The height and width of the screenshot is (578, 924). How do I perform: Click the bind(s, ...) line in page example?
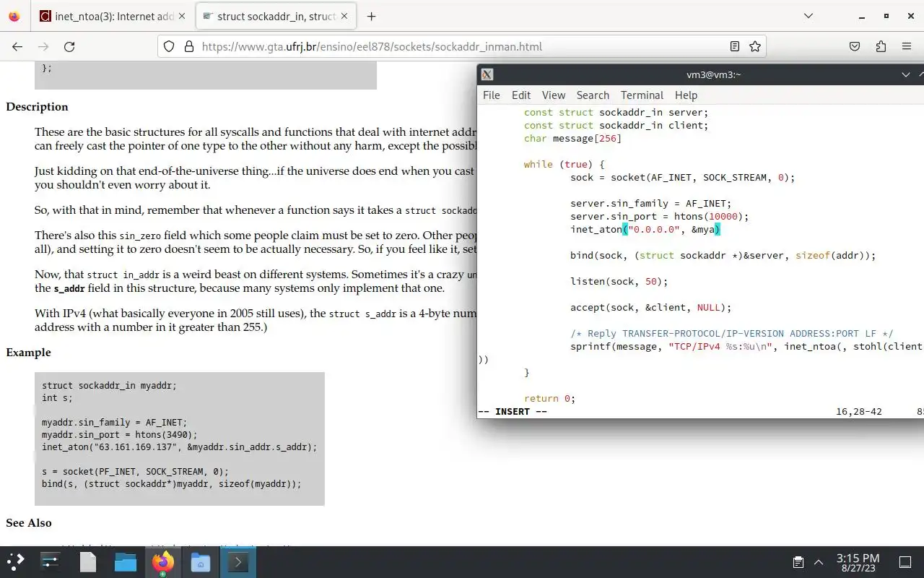pos(171,483)
